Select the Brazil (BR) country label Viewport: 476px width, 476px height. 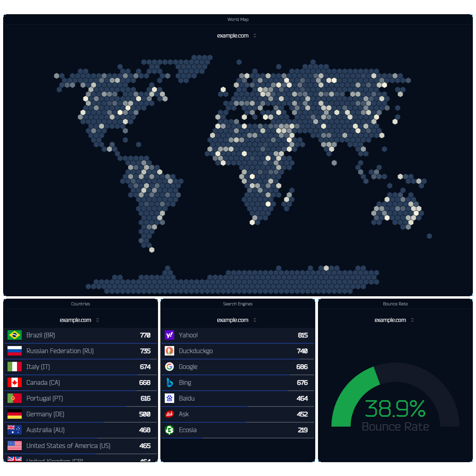(x=41, y=335)
